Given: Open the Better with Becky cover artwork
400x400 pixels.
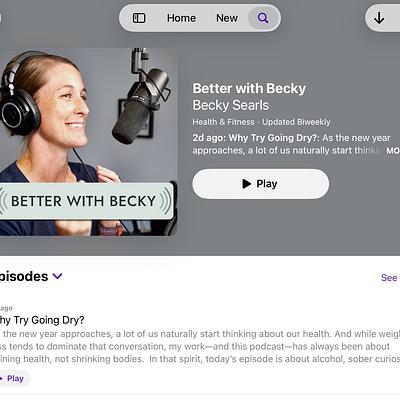Looking at the screenshot, I should (x=88, y=142).
